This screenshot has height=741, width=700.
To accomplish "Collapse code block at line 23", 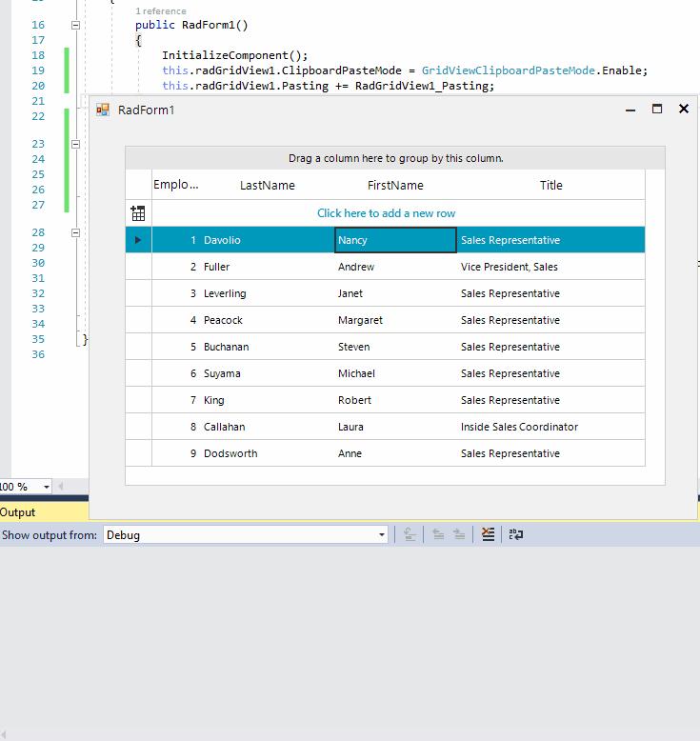I will [x=75, y=145].
